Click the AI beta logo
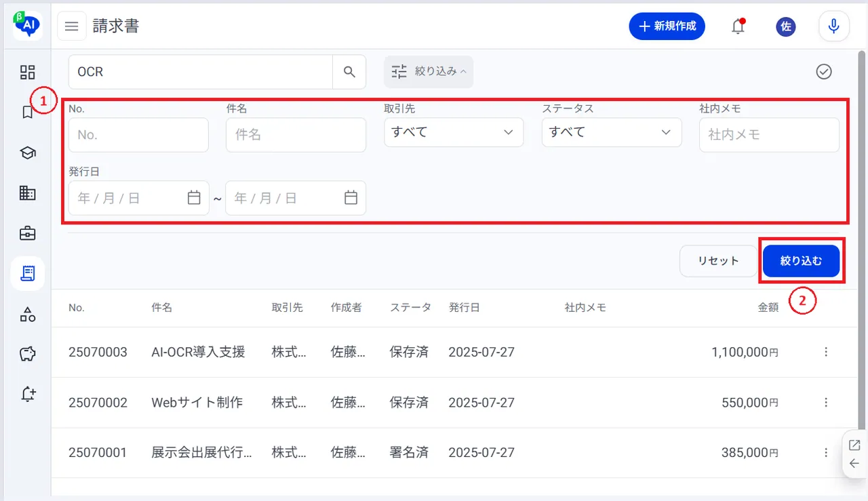The width and height of the screenshot is (868, 501). coord(28,26)
